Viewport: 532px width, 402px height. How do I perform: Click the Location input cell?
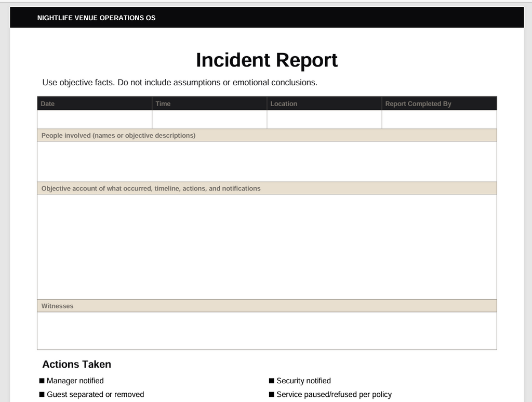click(x=324, y=120)
